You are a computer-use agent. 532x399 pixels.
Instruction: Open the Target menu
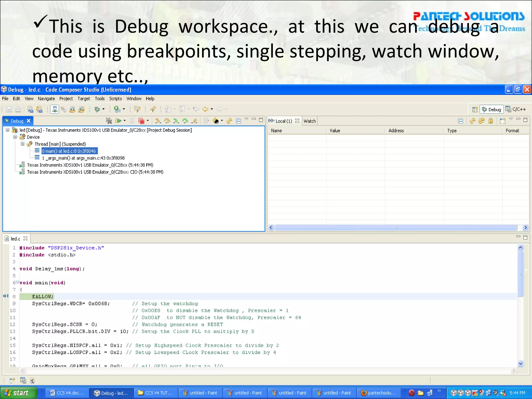pos(84,98)
